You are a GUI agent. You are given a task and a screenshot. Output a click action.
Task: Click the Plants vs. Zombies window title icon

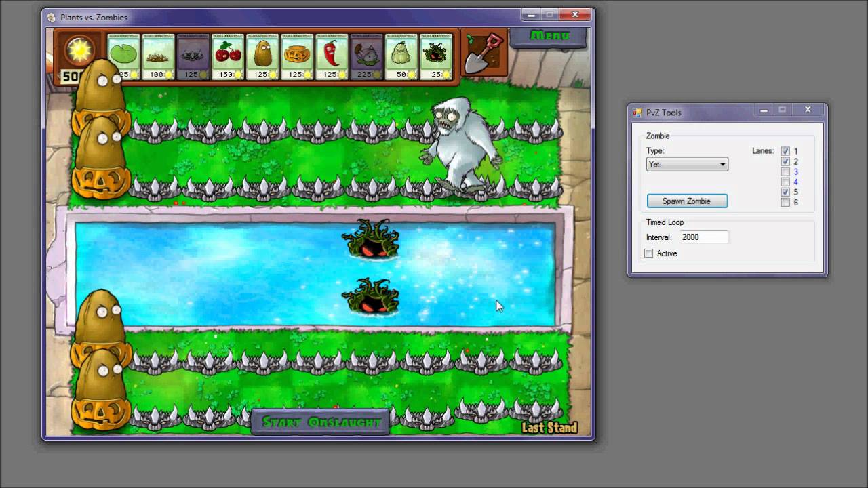pos(52,17)
